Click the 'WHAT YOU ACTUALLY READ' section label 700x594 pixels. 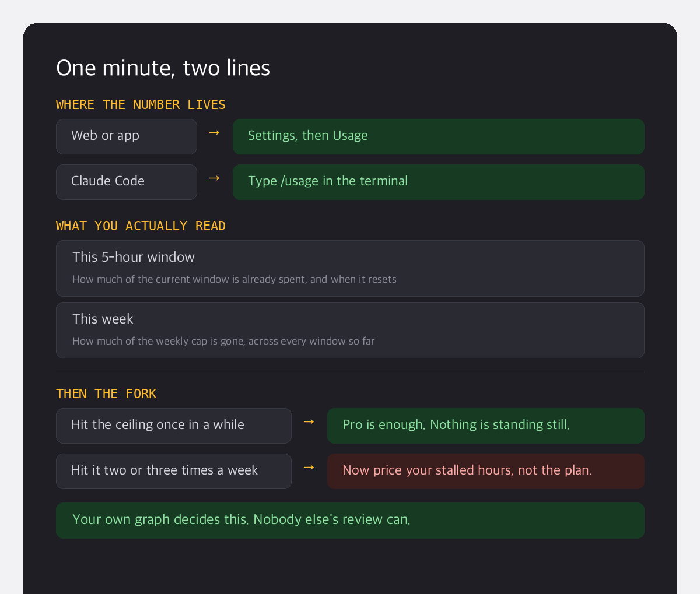coord(141,226)
